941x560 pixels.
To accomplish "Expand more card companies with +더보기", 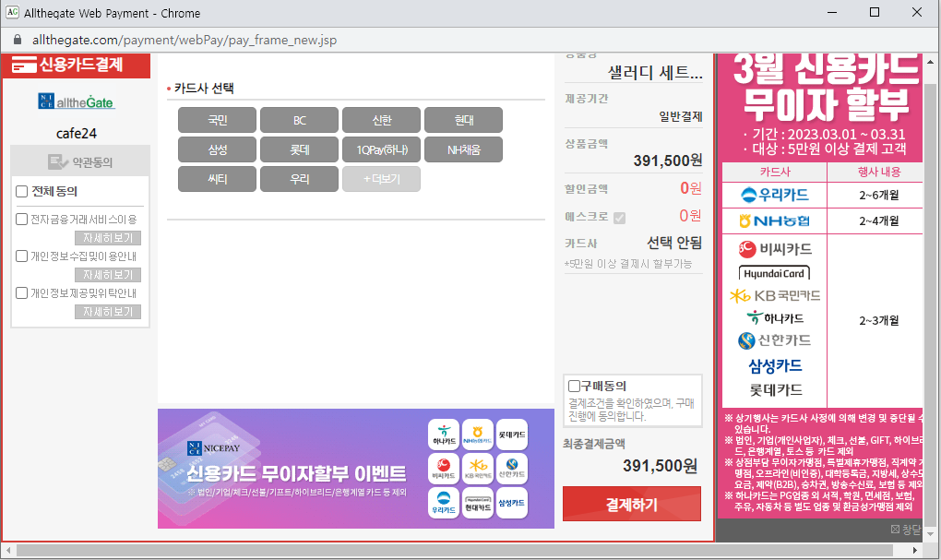I will (x=382, y=179).
